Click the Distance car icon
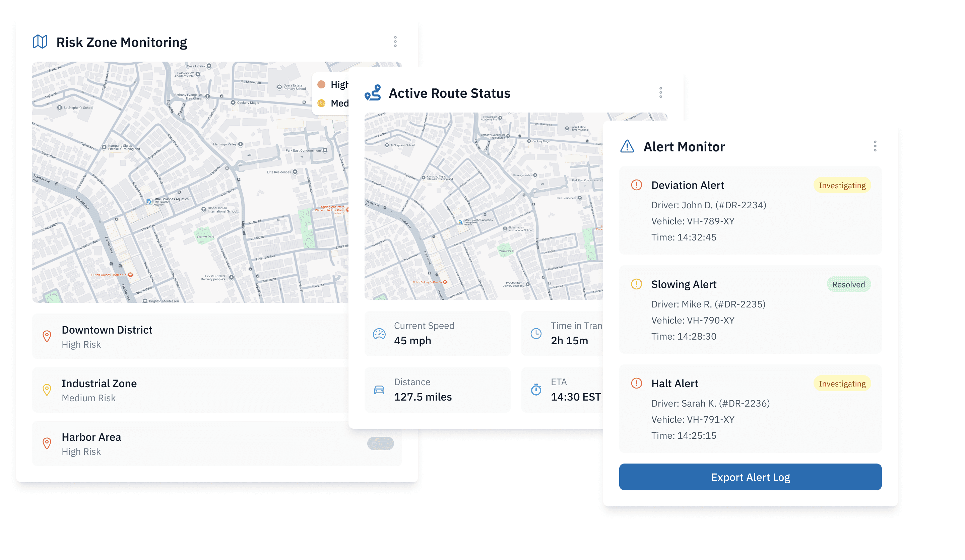This screenshot has height=560, width=965. tap(379, 390)
